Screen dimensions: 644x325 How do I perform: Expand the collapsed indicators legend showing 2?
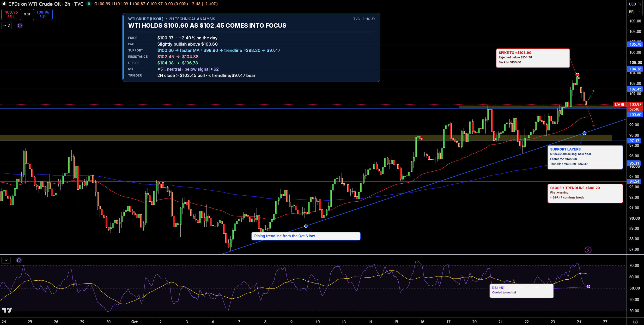pyautogui.click(x=7, y=26)
